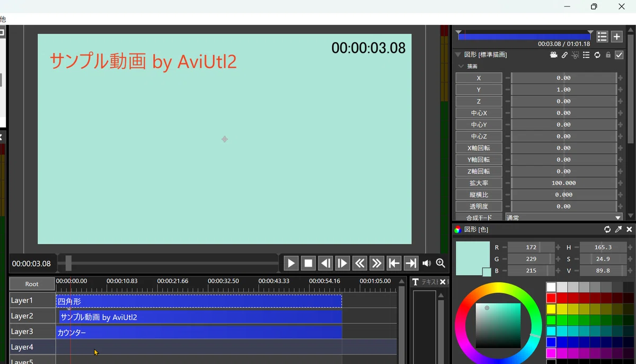The image size is (636, 364).
Task: Click the Root button above the layer list
Action: click(x=32, y=284)
